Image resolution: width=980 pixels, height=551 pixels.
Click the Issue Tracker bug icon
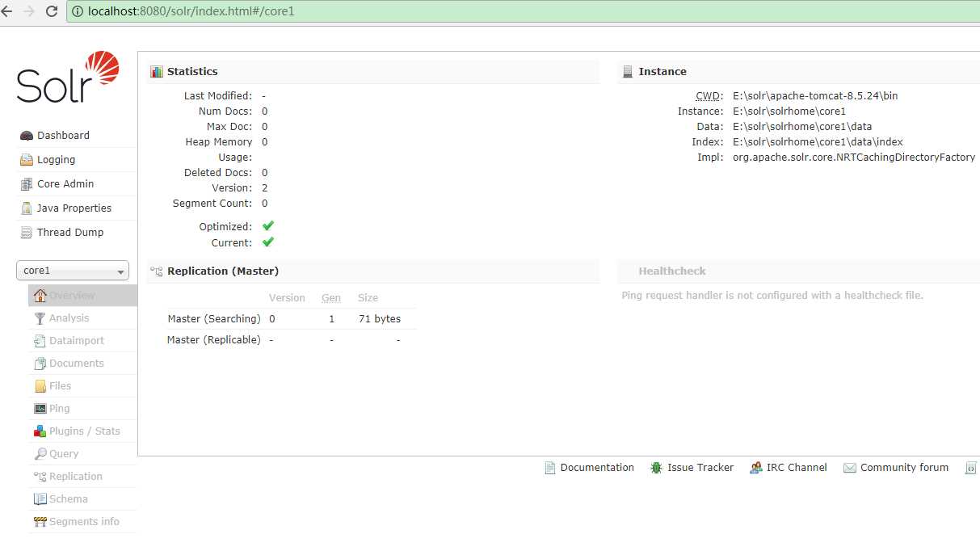tap(656, 468)
